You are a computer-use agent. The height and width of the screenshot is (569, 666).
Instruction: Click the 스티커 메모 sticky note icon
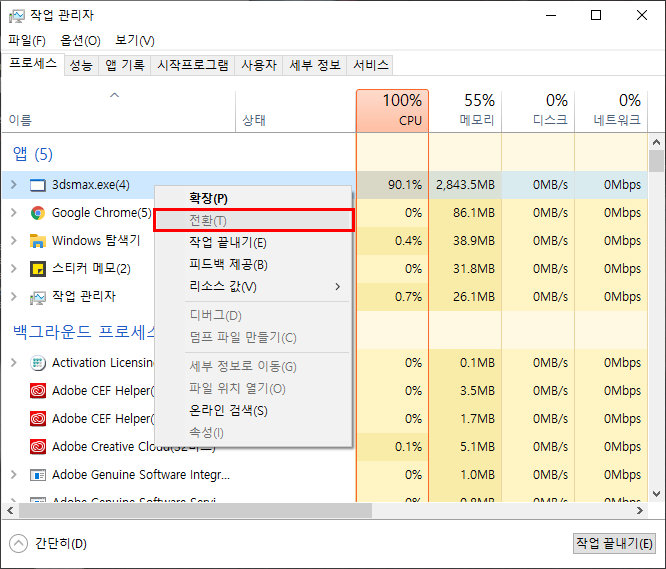(37, 269)
